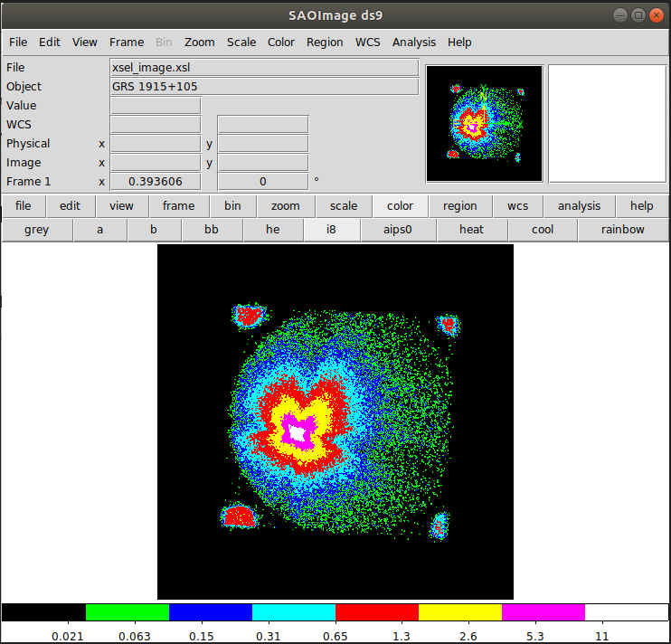Image resolution: width=671 pixels, height=644 pixels.
Task: Click the Frame 1 rotation value 0
Action: pos(263,182)
